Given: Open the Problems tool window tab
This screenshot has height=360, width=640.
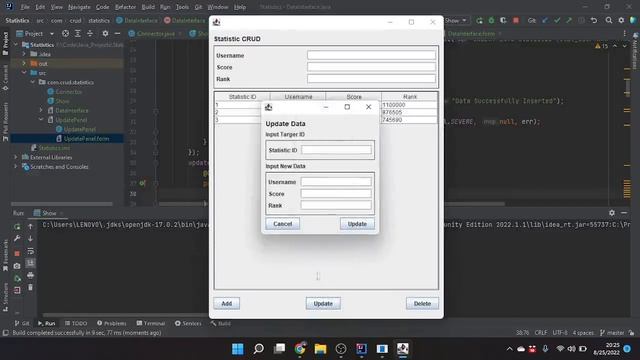Looking at the screenshot, I should click(x=111, y=323).
